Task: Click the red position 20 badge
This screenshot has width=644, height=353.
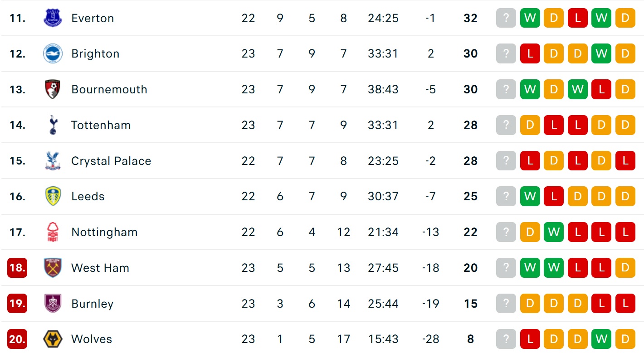Action: coord(17,339)
